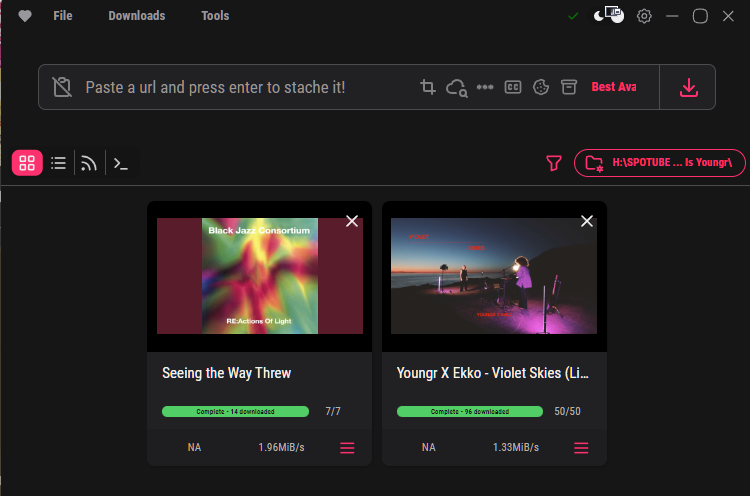This screenshot has height=496, width=750.
Task: Click NA label on Seeing the Way Threw
Action: 194,447
